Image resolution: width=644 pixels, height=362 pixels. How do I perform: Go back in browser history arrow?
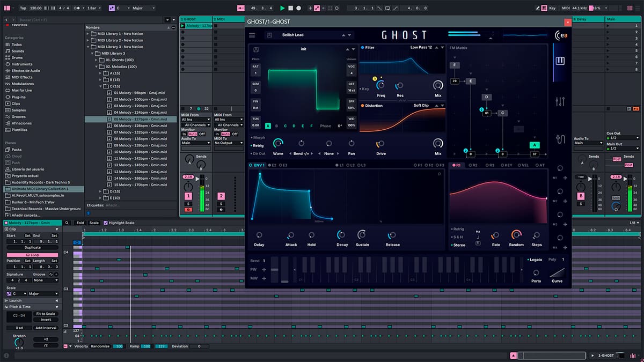(6, 19)
